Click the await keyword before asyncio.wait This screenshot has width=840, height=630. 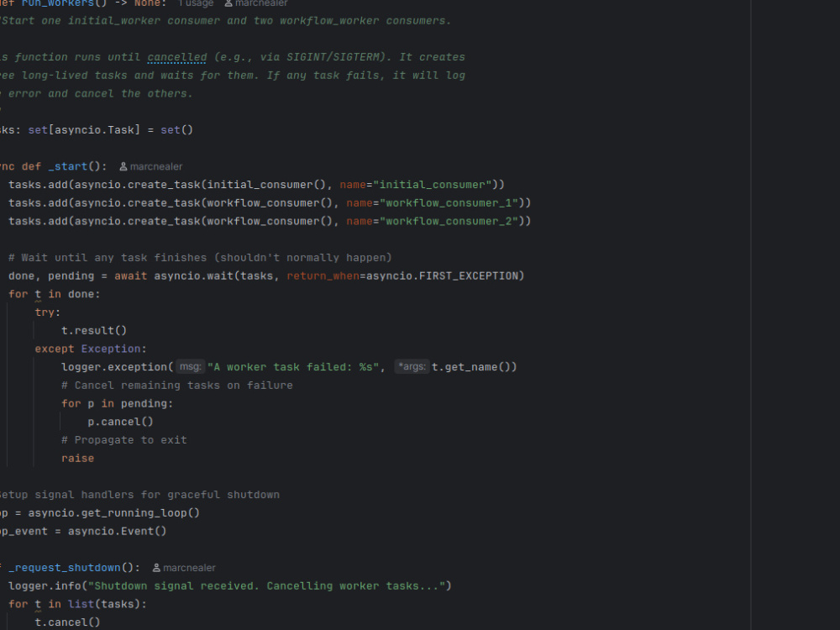131,276
